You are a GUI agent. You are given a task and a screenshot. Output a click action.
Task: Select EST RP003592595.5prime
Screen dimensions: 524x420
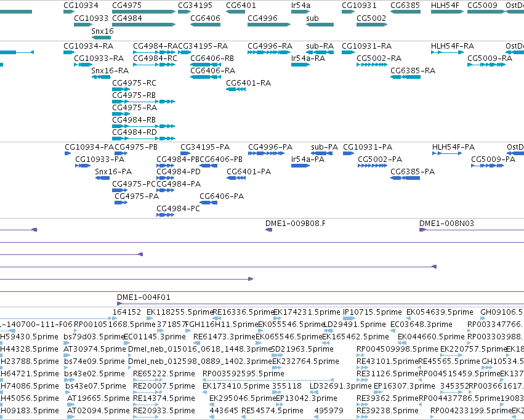[x=243, y=374]
